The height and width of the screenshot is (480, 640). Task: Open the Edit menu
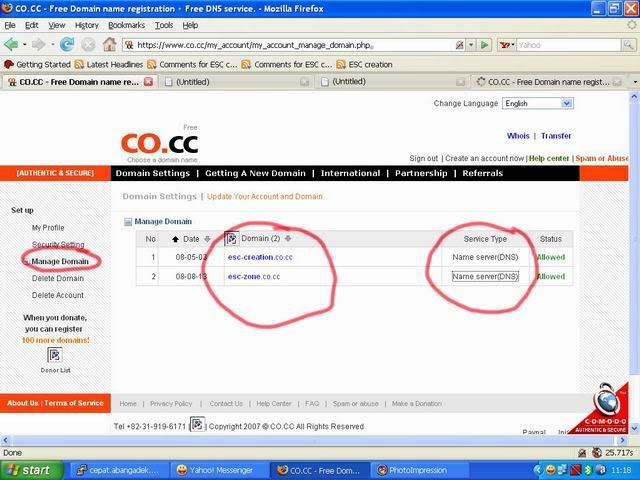click(x=31, y=25)
